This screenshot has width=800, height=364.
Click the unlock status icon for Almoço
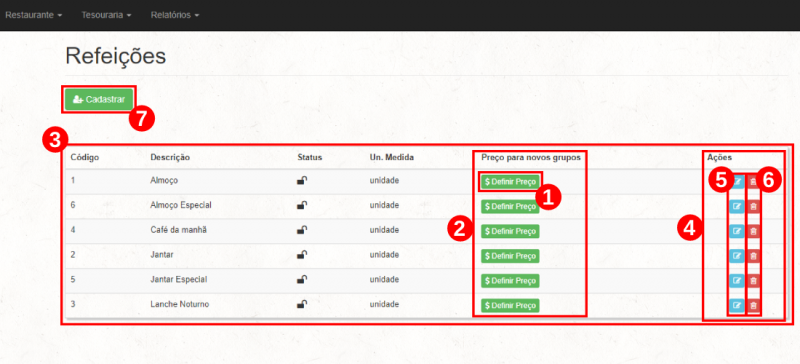[302, 180]
